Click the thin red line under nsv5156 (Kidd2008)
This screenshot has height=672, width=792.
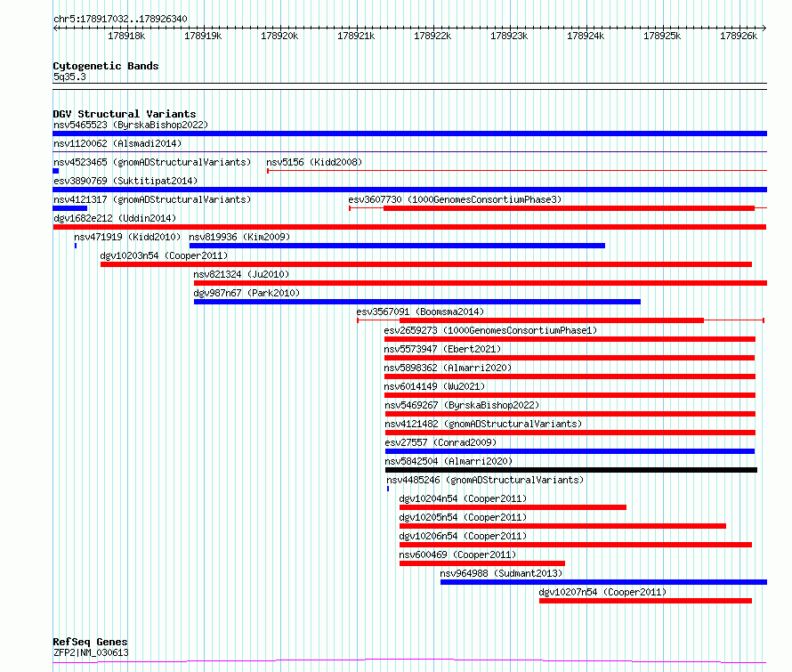[517, 171]
